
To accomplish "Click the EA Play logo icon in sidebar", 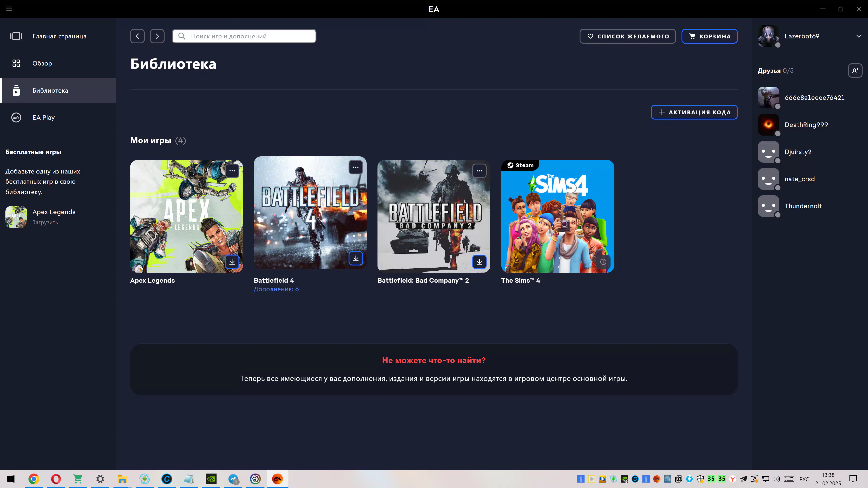I will pos(16,117).
